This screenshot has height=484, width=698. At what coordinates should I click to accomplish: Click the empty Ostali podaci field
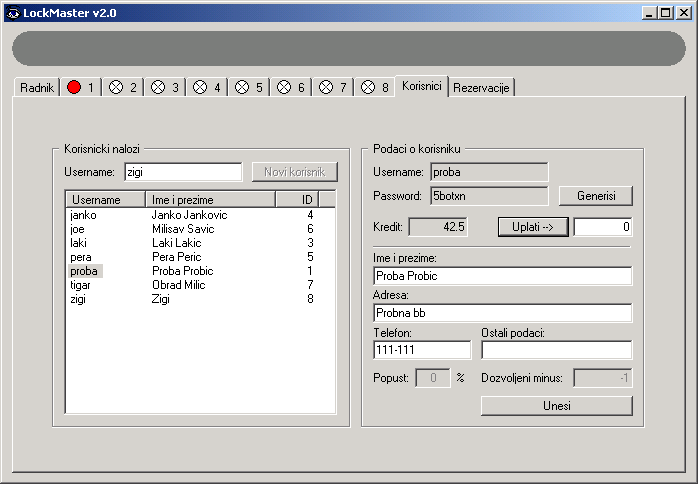point(556,350)
